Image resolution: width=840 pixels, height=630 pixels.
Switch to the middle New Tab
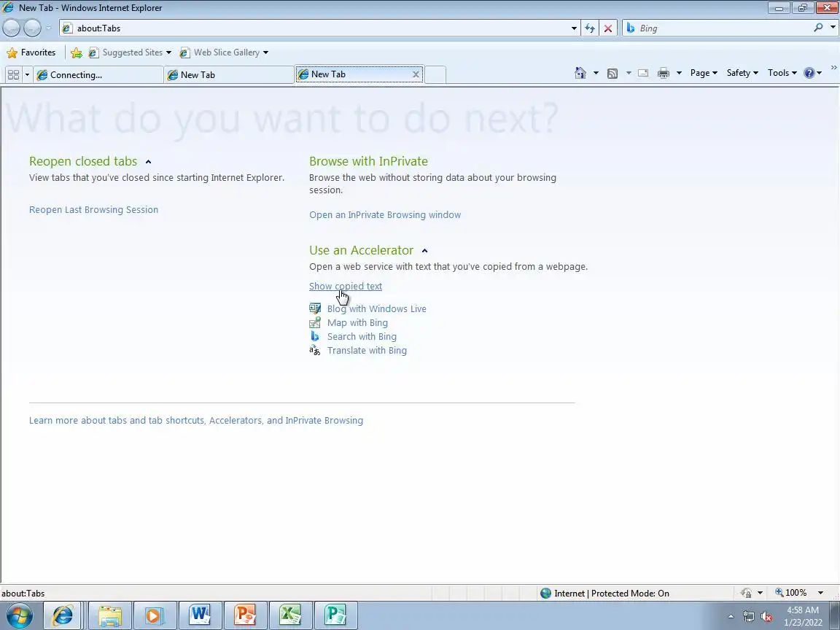point(229,75)
